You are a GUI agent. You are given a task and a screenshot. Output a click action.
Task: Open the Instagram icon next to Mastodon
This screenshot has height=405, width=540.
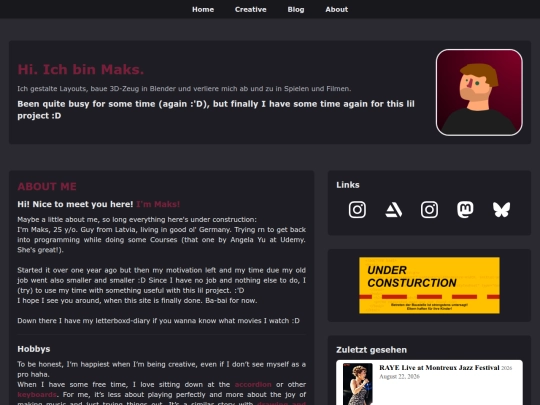point(429,209)
